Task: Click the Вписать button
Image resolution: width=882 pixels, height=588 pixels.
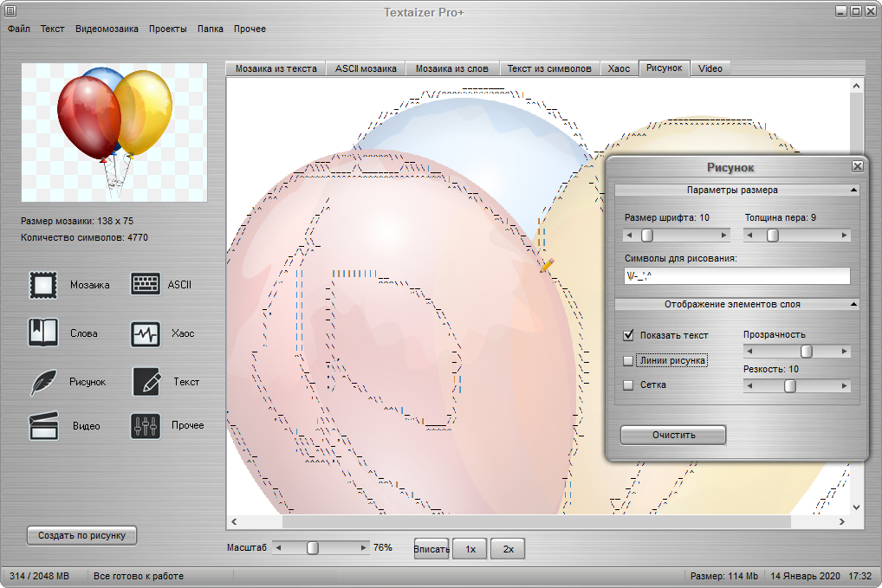Action: pyautogui.click(x=431, y=549)
